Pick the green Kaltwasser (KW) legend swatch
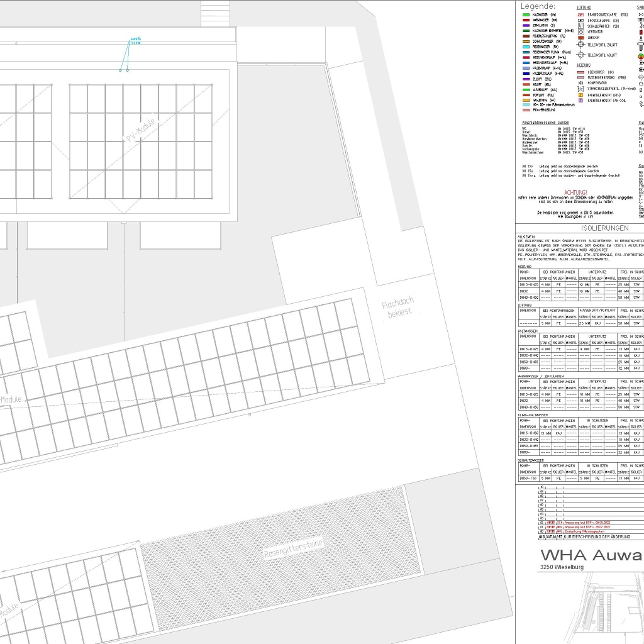Viewport: 644px width, 644px height. 526,15
